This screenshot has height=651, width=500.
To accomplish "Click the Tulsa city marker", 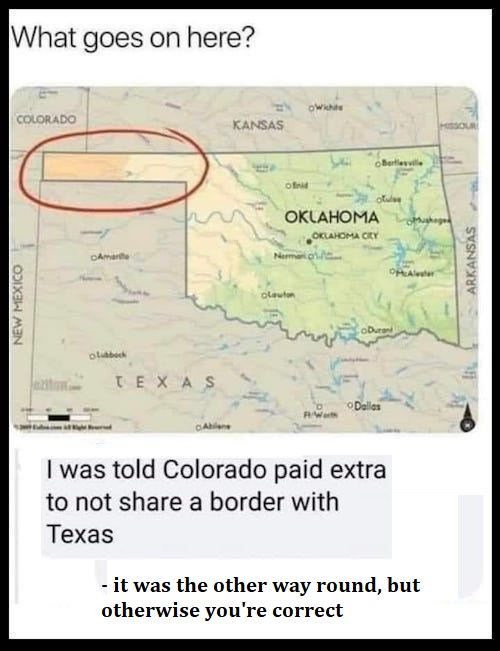I will pyautogui.click(x=379, y=201).
